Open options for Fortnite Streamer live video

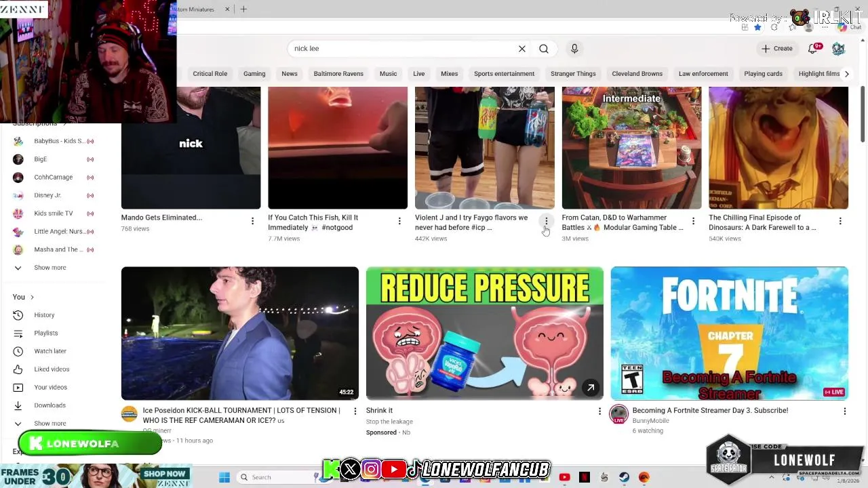coord(844,411)
